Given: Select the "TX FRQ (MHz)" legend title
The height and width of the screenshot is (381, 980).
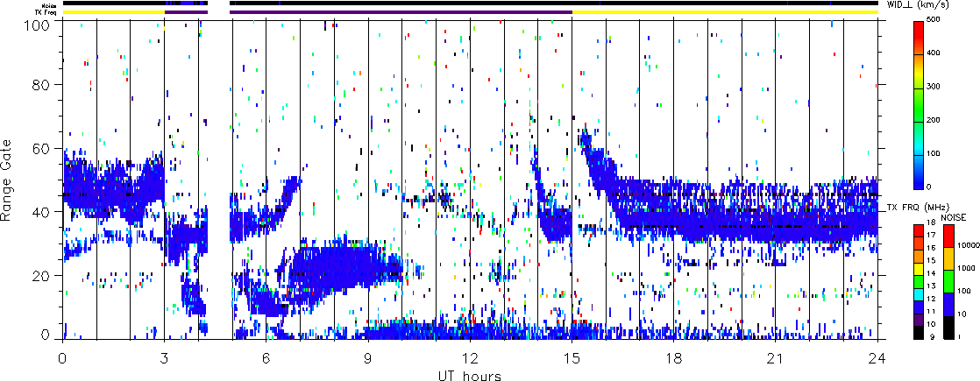Looking at the screenshot, I should point(918,208).
